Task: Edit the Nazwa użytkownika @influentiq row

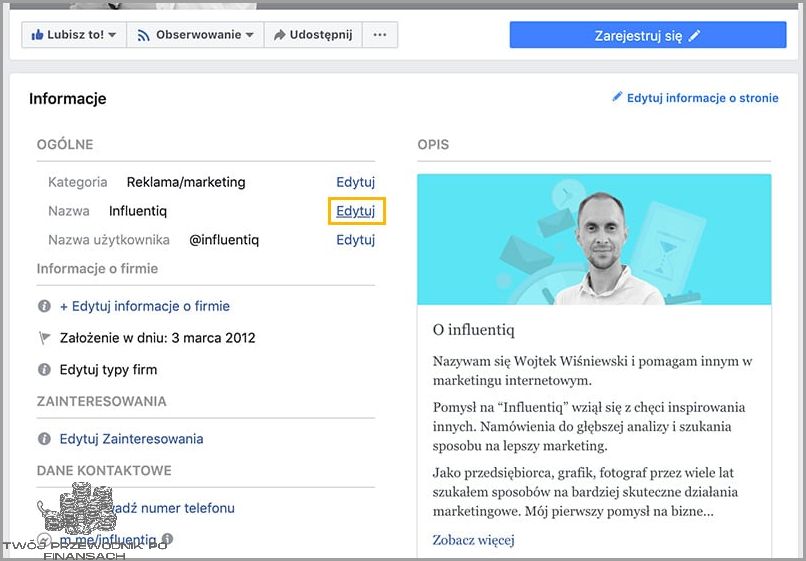Action: click(x=355, y=240)
